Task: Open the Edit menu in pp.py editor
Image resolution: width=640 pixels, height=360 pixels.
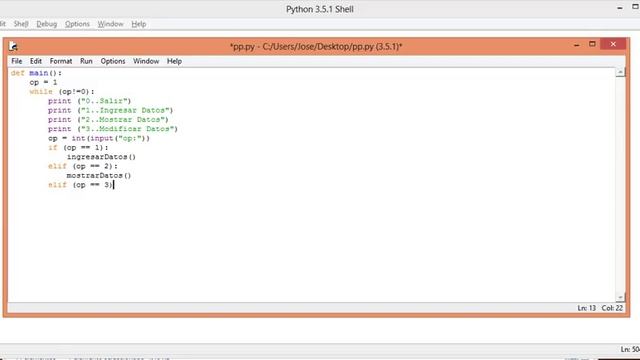Action: click(x=36, y=61)
